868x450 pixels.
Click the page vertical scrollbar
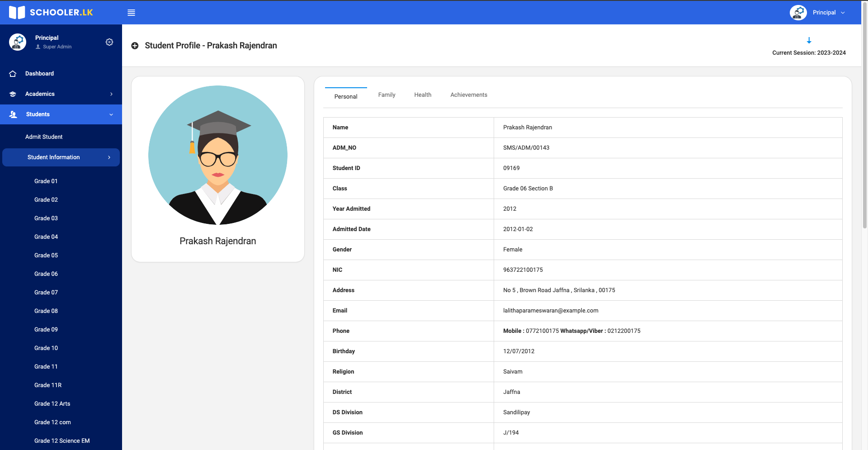point(864,136)
